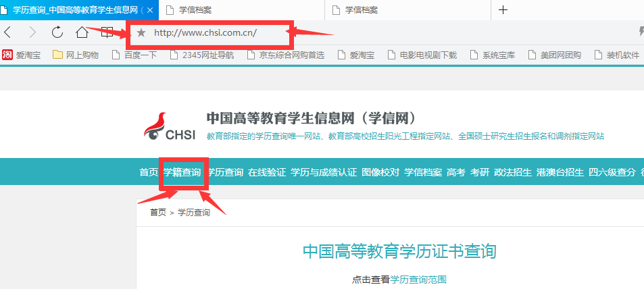Screen dimensions: 644x289
Task: Open 学籍查询 in the navigation bar
Action: (182, 172)
